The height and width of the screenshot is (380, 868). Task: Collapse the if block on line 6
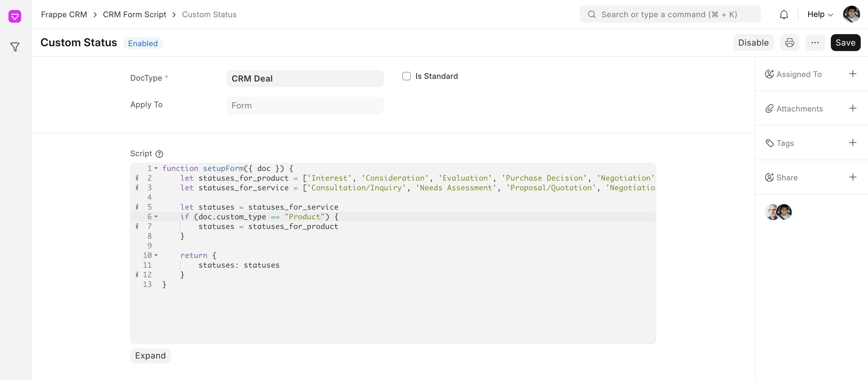pyautogui.click(x=156, y=217)
